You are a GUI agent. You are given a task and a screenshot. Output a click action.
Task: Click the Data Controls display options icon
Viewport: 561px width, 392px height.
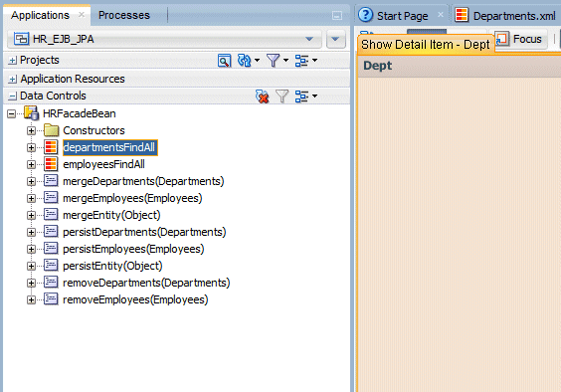click(x=301, y=96)
